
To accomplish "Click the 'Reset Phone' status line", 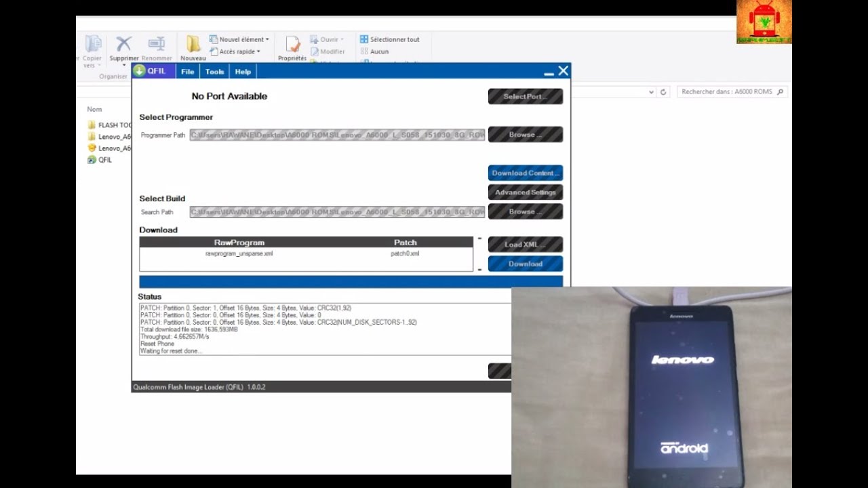I will pyautogui.click(x=157, y=344).
